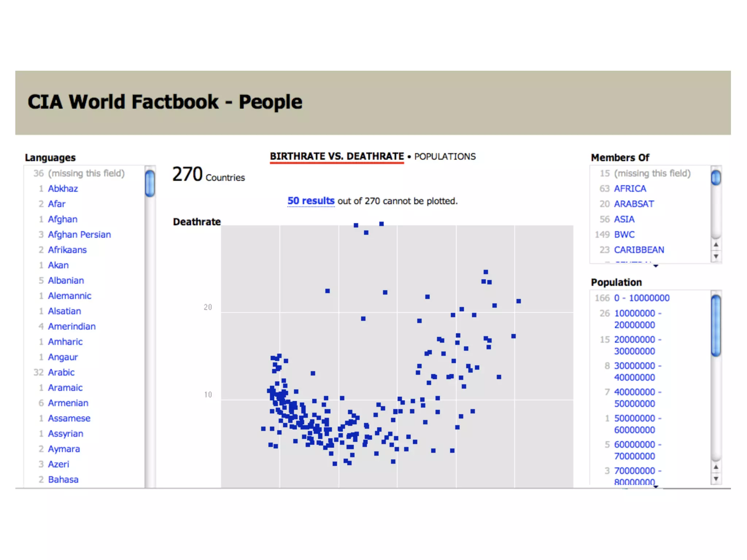Filter by Afar language
This screenshot has height=560, width=747.
click(57, 204)
